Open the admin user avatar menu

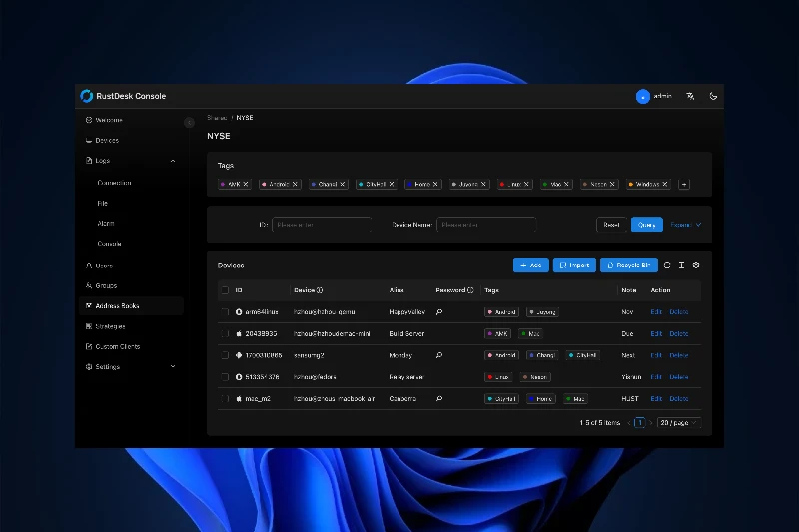(x=642, y=96)
